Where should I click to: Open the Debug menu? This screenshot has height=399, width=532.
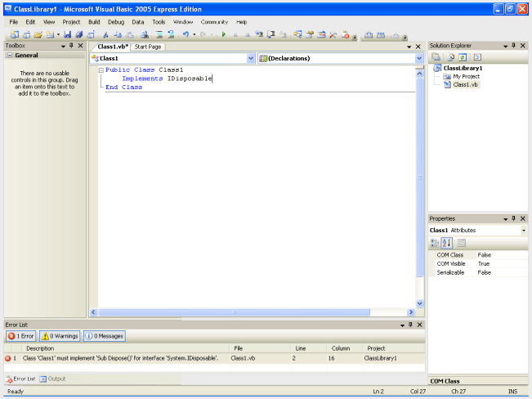coord(117,21)
